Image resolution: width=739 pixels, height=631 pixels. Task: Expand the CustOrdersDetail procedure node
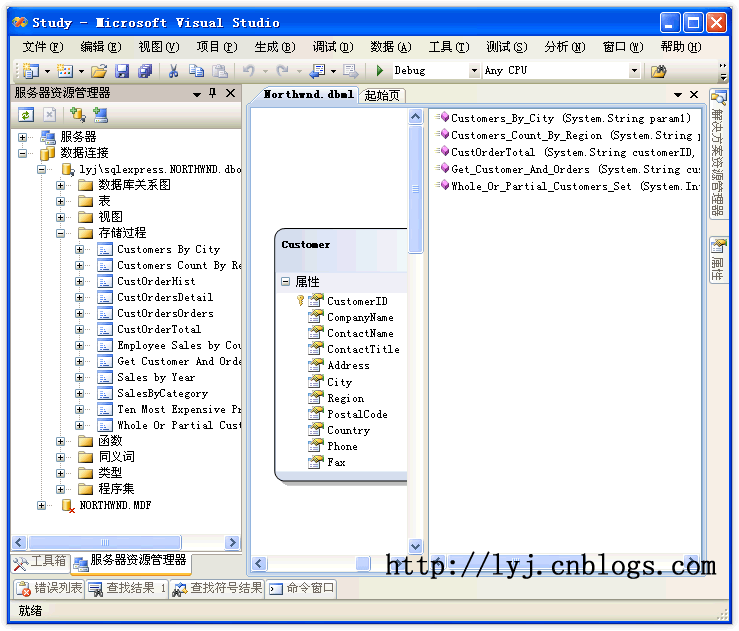click(79, 297)
